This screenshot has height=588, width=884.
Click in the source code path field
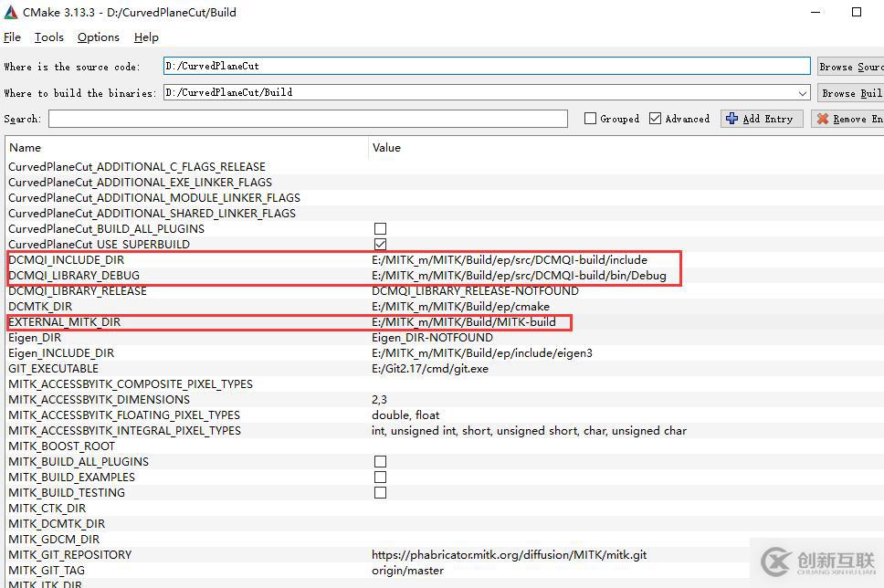click(x=487, y=66)
